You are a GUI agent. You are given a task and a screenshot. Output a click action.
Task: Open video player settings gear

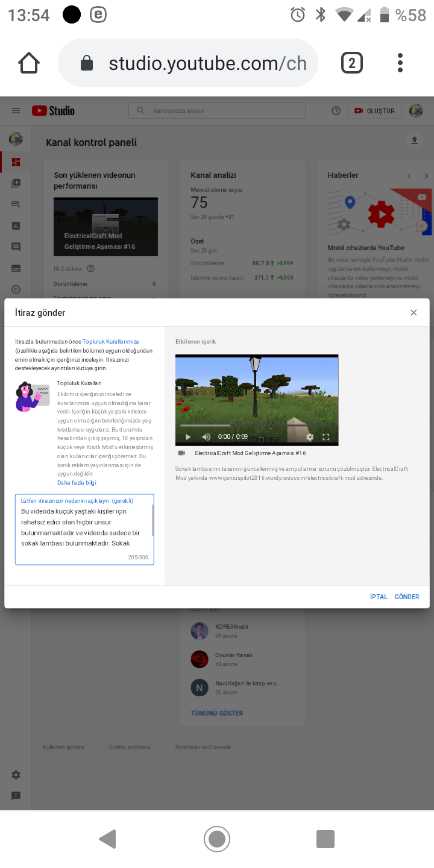pyautogui.click(x=310, y=437)
